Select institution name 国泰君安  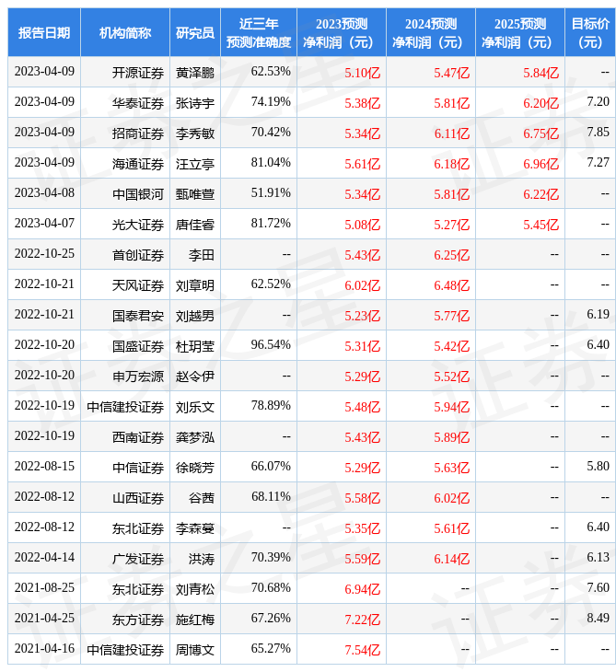pos(138,316)
